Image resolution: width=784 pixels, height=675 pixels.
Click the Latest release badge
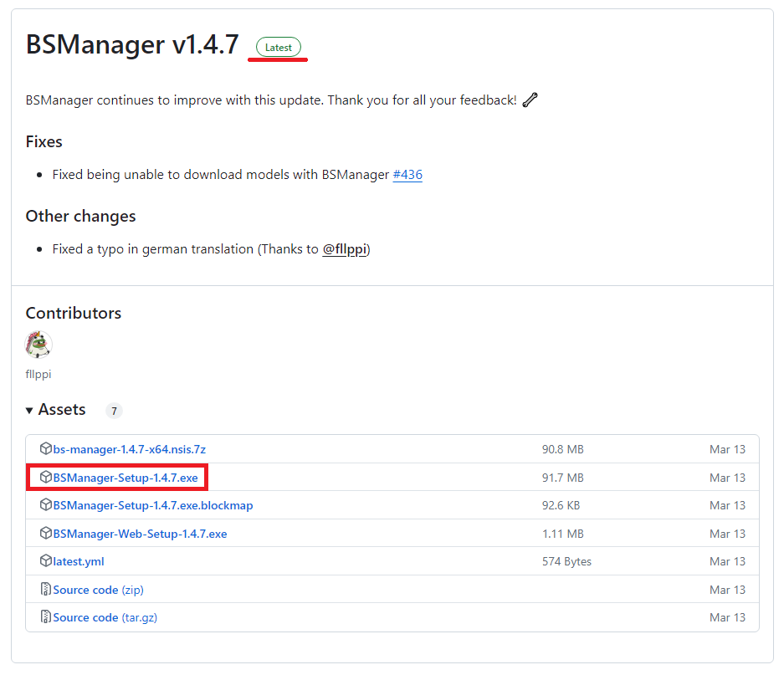[x=279, y=48]
